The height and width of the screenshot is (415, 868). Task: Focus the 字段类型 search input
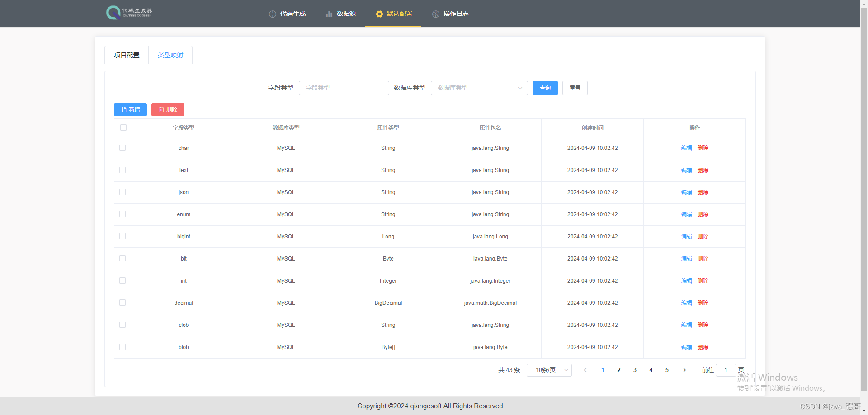pyautogui.click(x=344, y=88)
